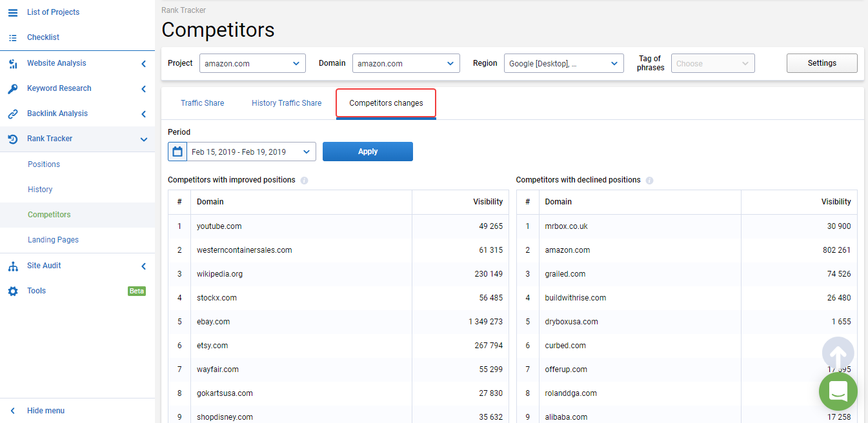This screenshot has height=423, width=868.
Task: Click the Website Analysis chart icon
Action: coord(13,64)
